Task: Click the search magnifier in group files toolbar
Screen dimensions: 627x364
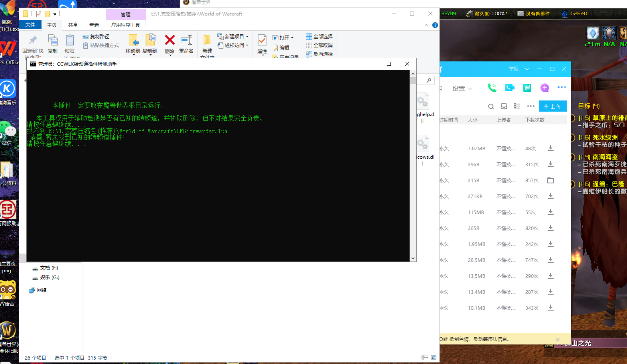Action: (x=491, y=106)
